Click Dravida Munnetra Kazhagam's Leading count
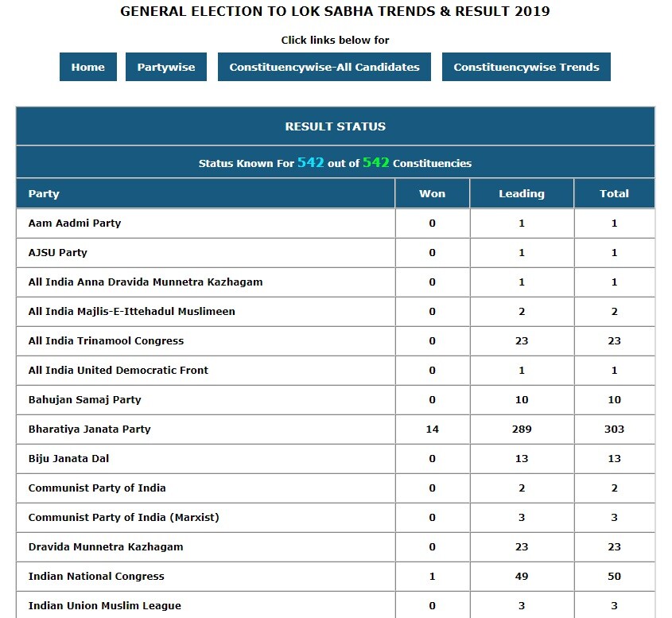The height and width of the screenshot is (618, 672). (x=522, y=547)
